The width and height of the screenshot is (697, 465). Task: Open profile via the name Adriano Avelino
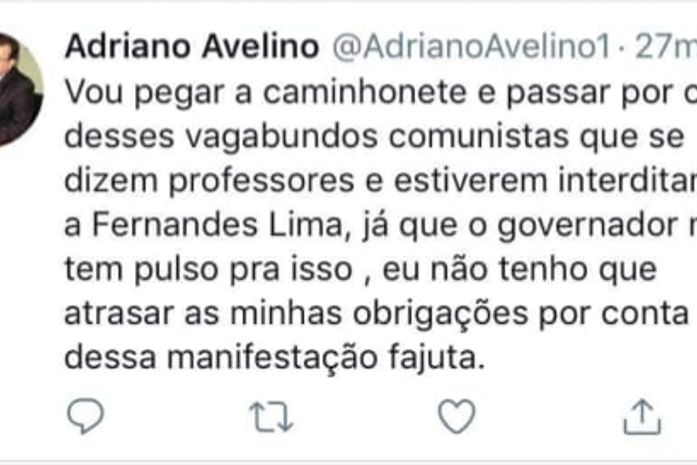[192, 46]
